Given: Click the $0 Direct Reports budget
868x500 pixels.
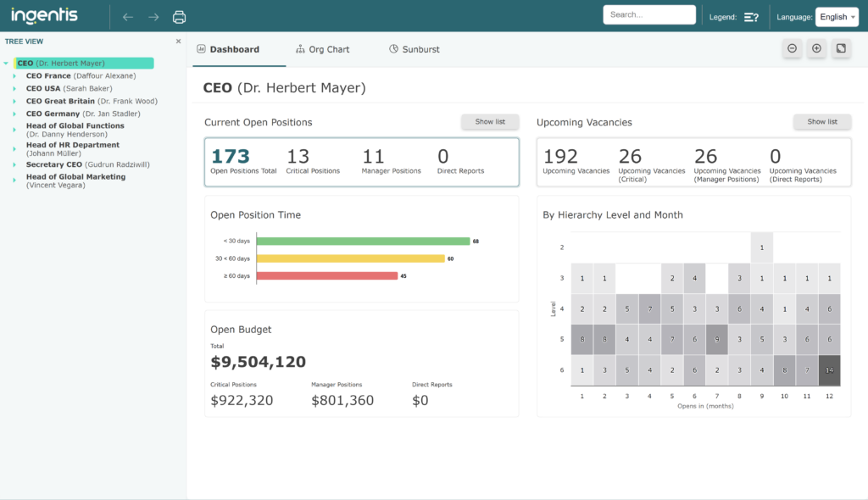Looking at the screenshot, I should click(420, 400).
